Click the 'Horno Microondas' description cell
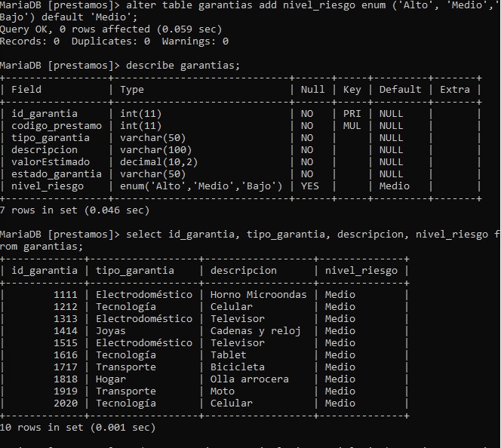Image resolution: width=501 pixels, height=448 pixels. (x=258, y=295)
